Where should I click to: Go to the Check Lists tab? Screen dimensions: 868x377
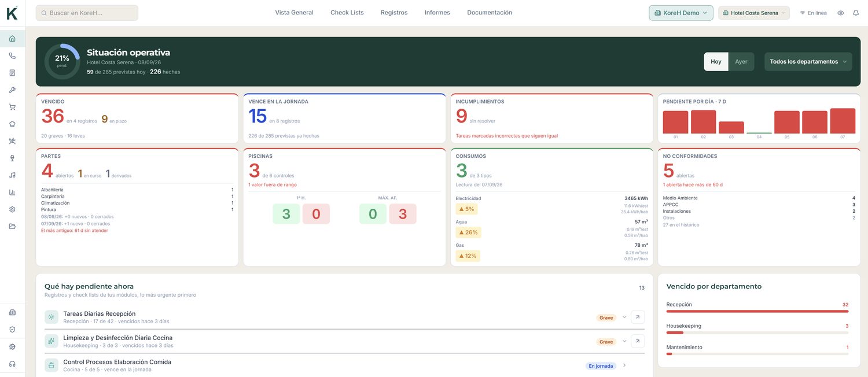coord(347,13)
